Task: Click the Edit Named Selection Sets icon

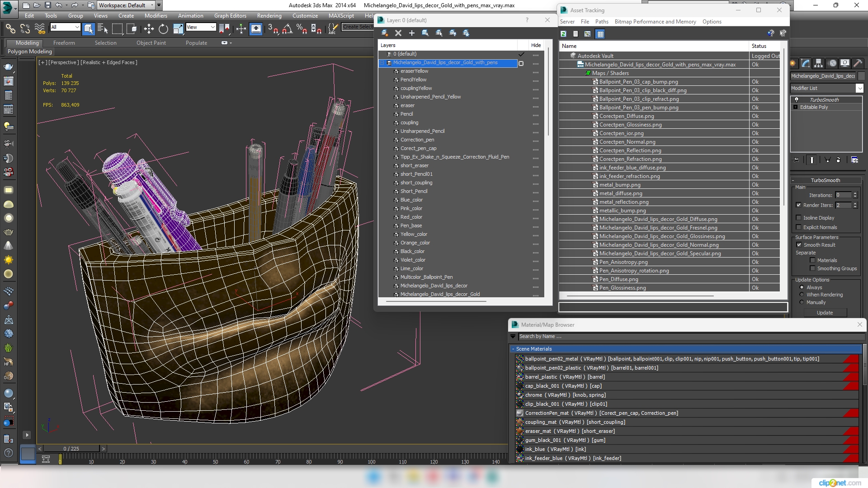Action: [x=332, y=29]
